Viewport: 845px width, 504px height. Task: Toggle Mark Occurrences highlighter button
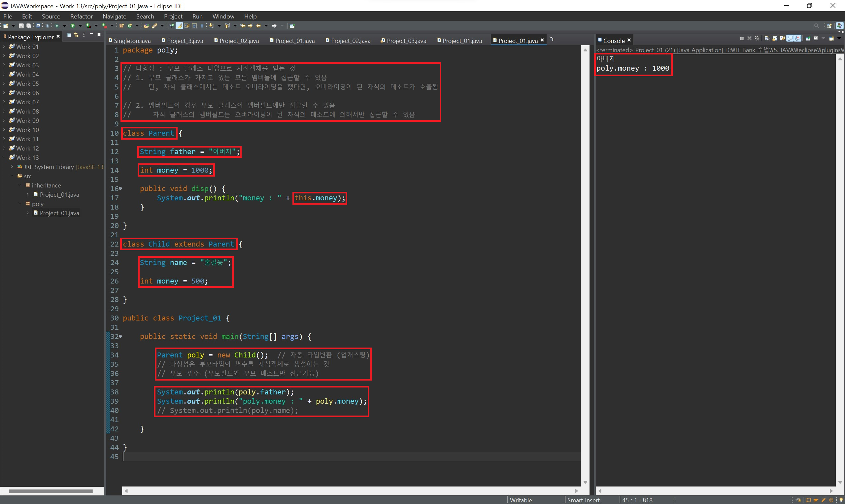click(x=179, y=26)
